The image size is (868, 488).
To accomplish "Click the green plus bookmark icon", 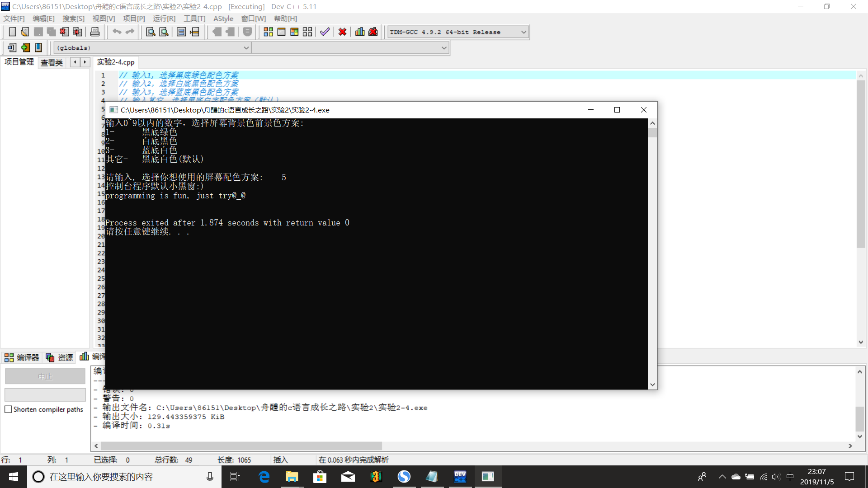I will pos(25,47).
